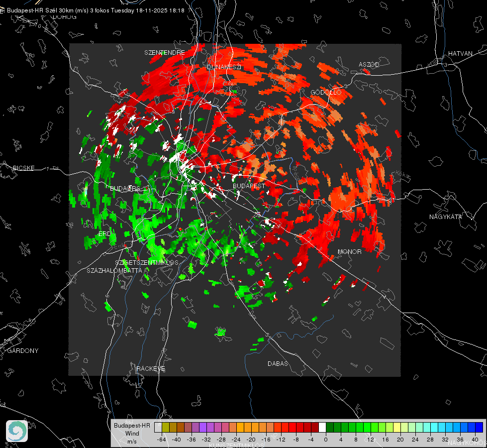Click the ÉRD town label
Screen dimensions: 487x448
104,234
